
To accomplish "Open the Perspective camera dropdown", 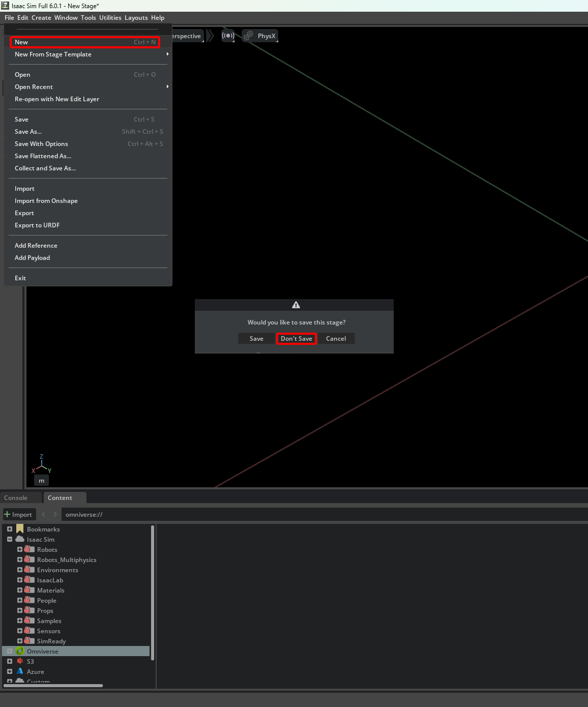I will [187, 36].
